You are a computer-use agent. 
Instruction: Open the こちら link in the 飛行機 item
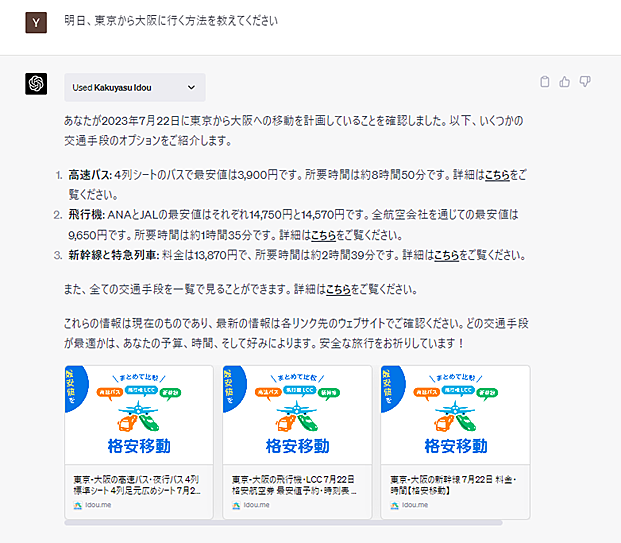click(x=323, y=235)
